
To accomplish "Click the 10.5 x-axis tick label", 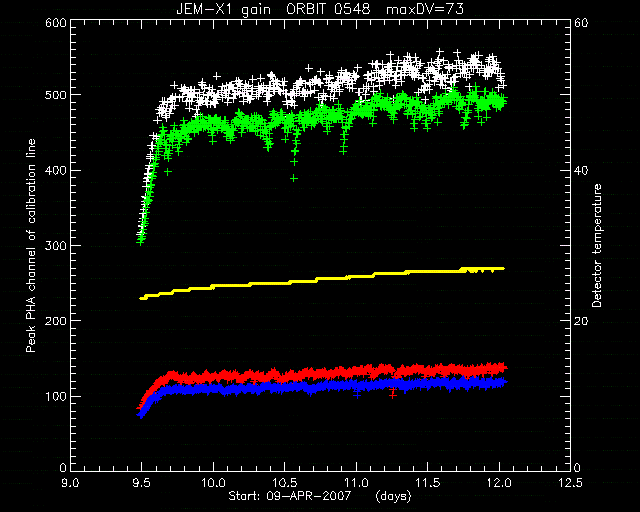I will click(x=285, y=483).
